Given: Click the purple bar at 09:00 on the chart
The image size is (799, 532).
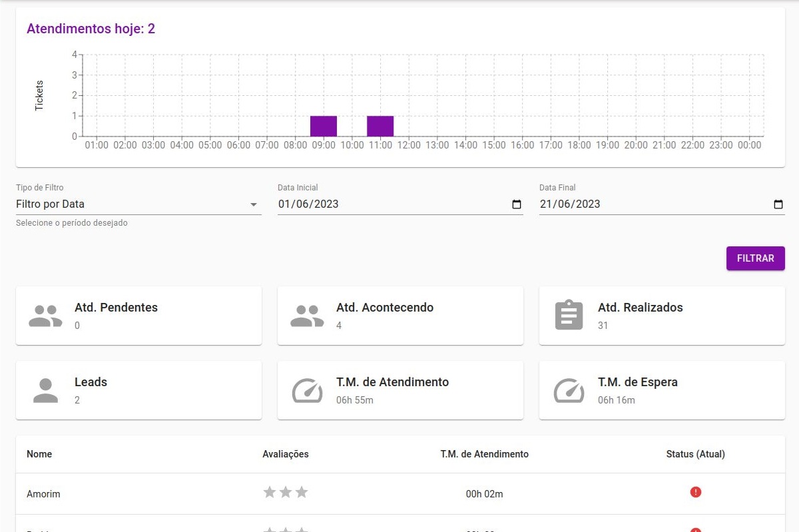Looking at the screenshot, I should click(324, 125).
